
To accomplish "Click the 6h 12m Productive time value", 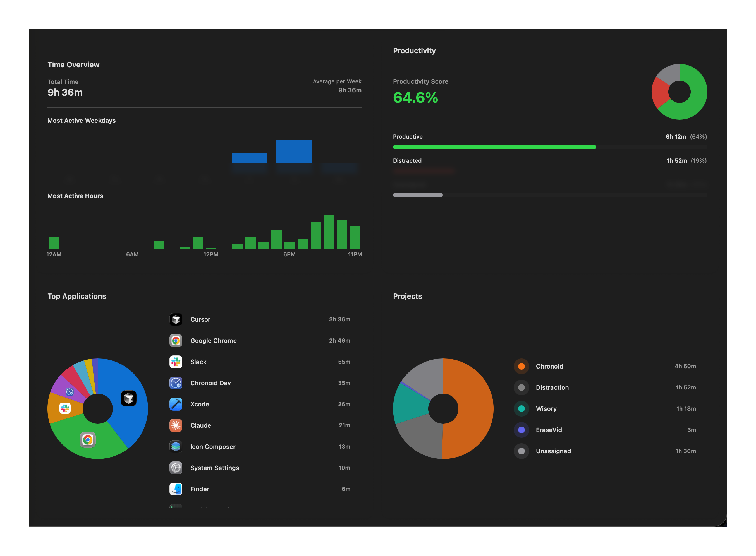I will coord(676,137).
